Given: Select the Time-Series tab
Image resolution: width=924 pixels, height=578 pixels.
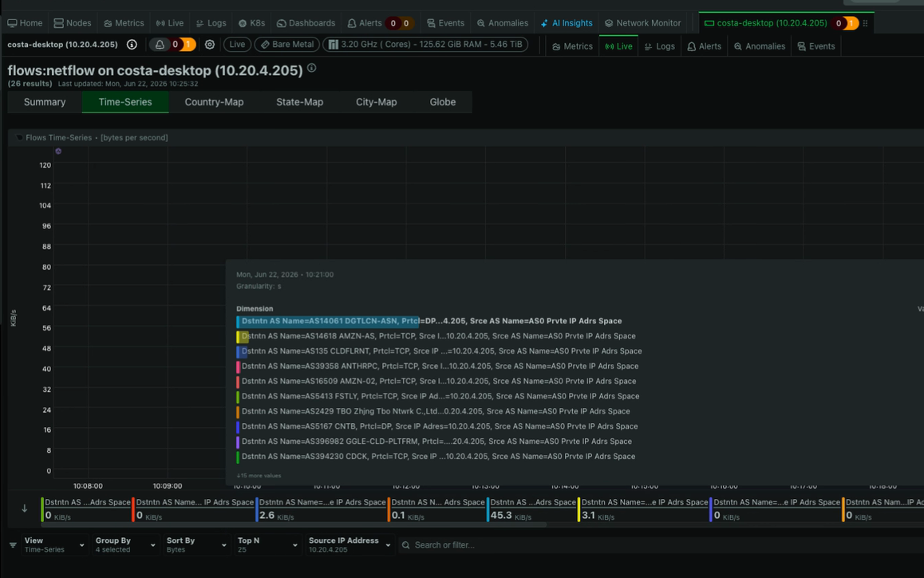Looking at the screenshot, I should pyautogui.click(x=125, y=102).
